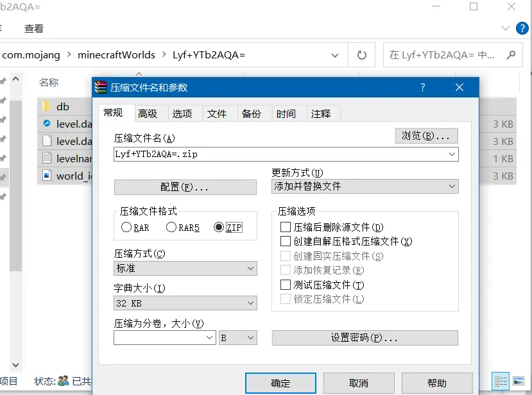Cancel with the 取消 button

click(x=359, y=383)
